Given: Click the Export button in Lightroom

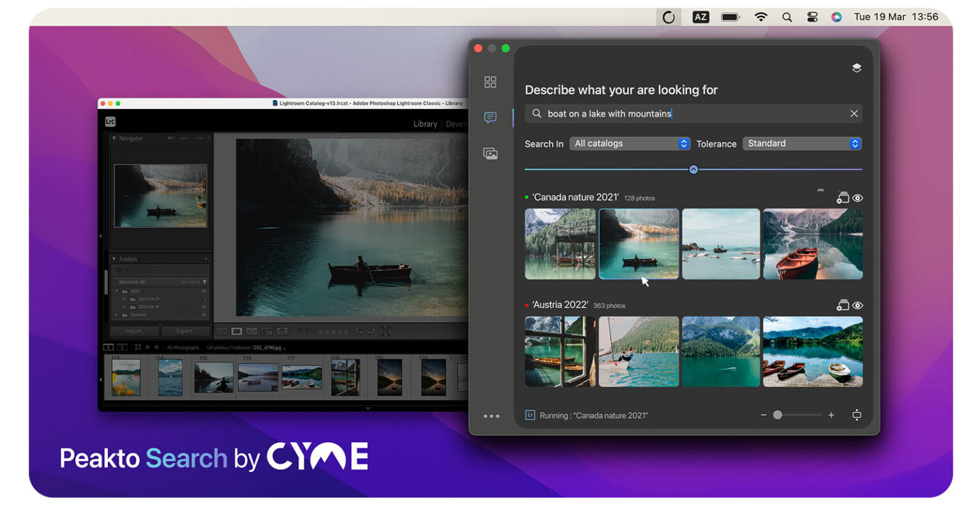Looking at the screenshot, I should pos(185,331).
